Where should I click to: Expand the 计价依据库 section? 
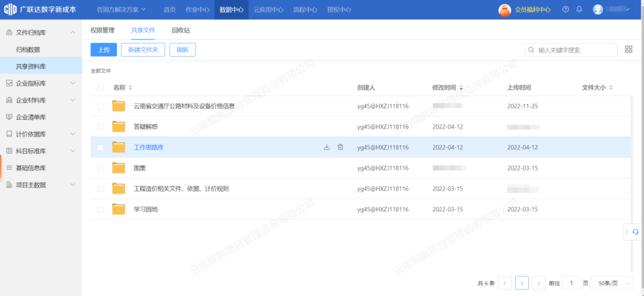coord(73,134)
